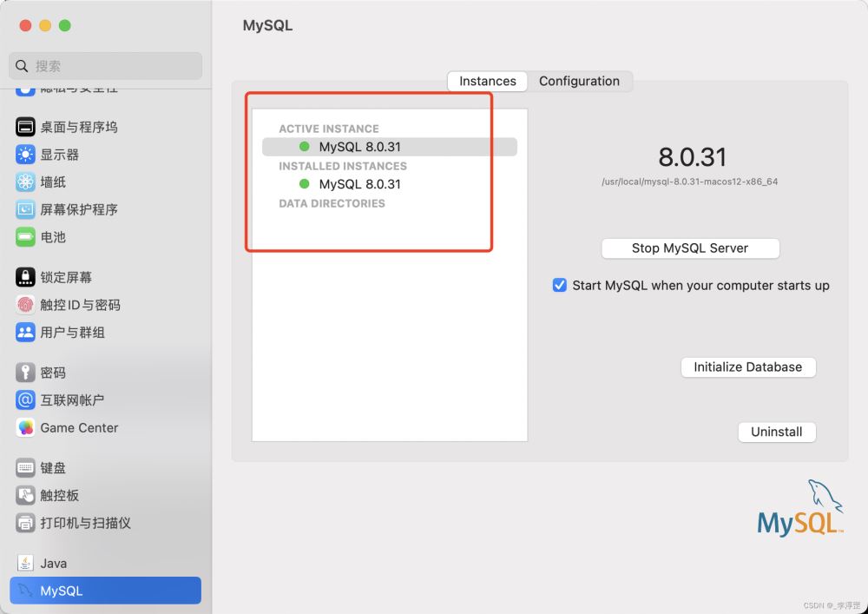Open Screen Saver icon (屏幕保护程序)

click(25, 209)
